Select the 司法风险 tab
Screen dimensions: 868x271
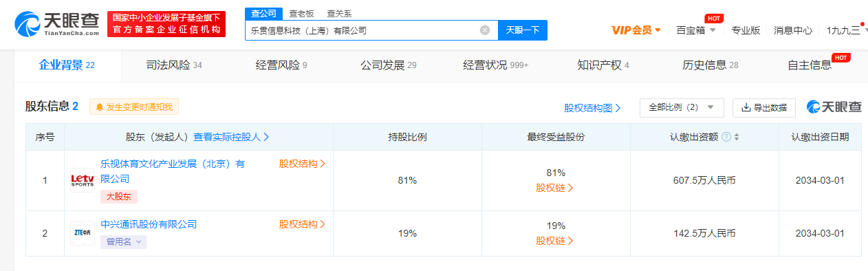tap(174, 65)
